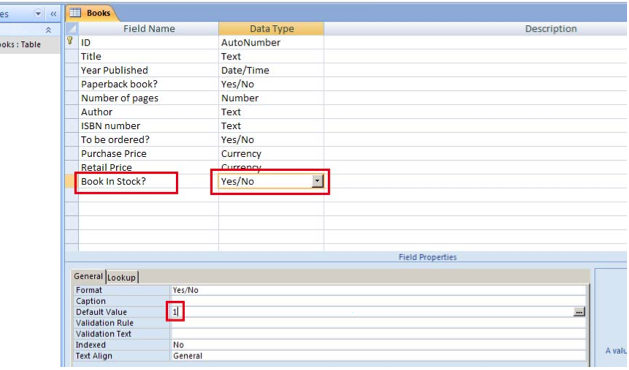The width and height of the screenshot is (629, 370).
Task: Open Data Type dropdown for Book In Stock?
Action: point(317,181)
